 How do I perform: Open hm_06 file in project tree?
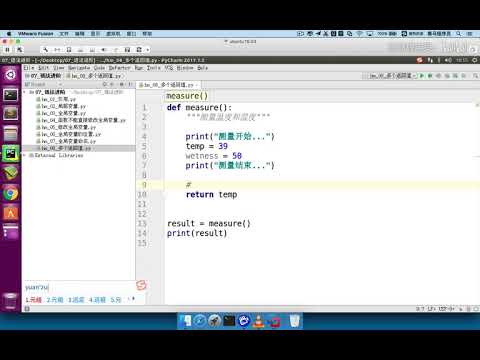(68, 134)
